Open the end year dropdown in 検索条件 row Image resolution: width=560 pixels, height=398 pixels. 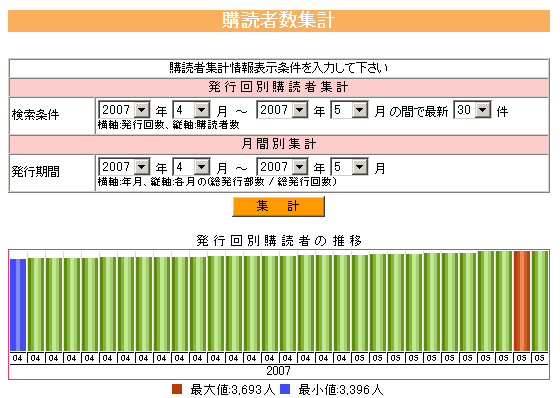[x=282, y=110]
